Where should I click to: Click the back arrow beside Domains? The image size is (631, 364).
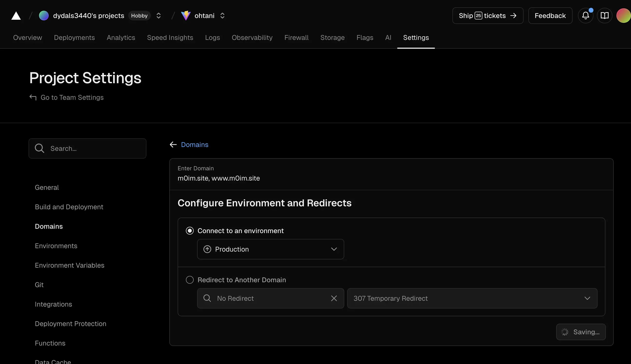tap(173, 145)
